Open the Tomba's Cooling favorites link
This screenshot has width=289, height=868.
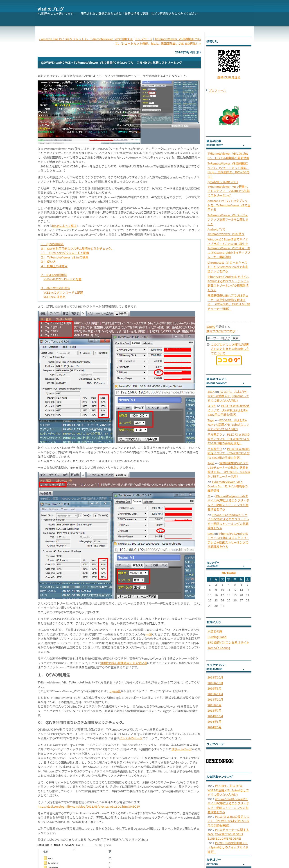coord(219,648)
